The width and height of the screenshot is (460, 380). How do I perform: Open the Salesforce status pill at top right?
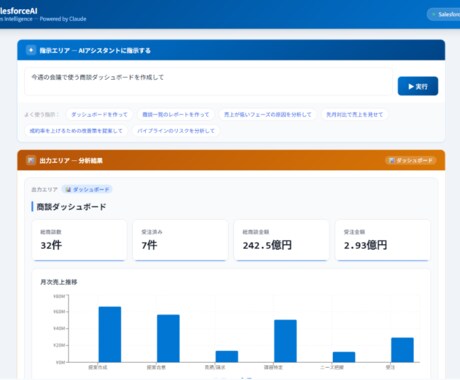coord(444,14)
